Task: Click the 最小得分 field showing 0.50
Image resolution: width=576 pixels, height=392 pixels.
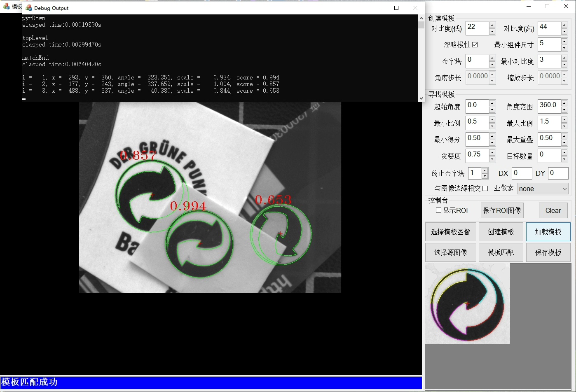Action: [x=477, y=139]
